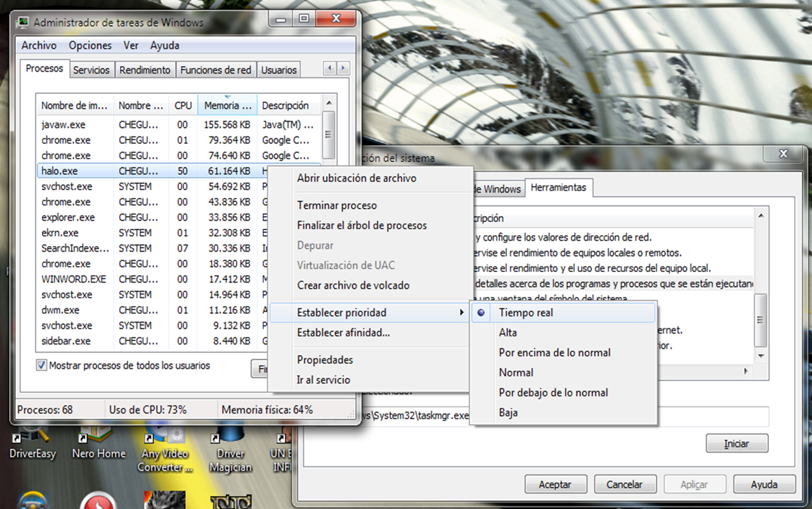Switch to the Servicios tab
812x509 pixels.
pyautogui.click(x=91, y=70)
